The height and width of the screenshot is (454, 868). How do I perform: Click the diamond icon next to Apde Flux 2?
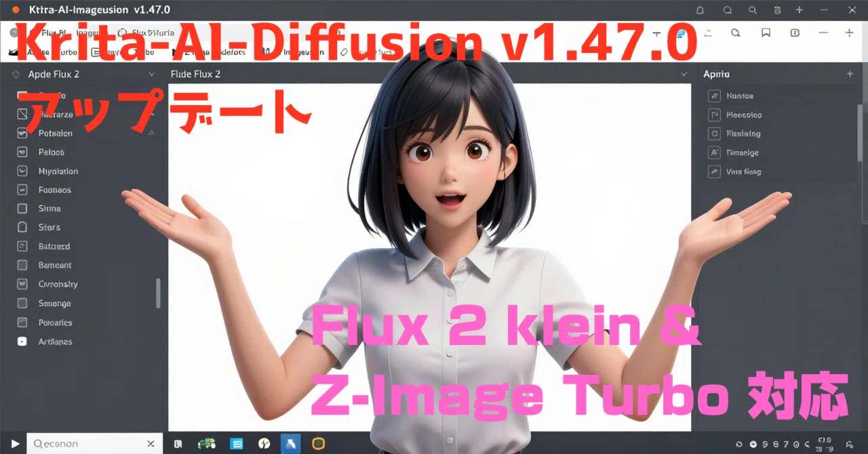16,74
